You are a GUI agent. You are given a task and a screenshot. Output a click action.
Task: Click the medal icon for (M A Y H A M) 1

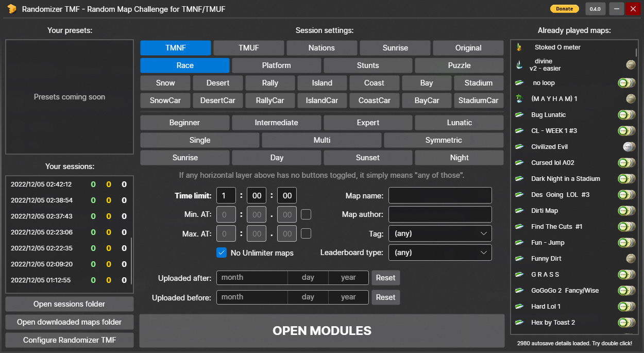coord(631,99)
